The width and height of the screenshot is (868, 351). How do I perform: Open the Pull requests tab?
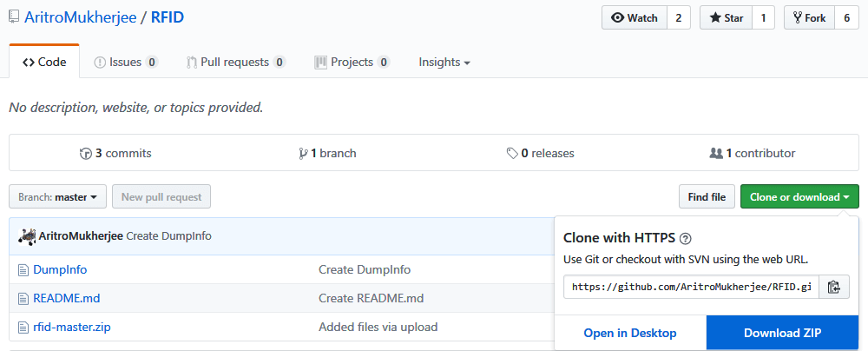point(236,62)
